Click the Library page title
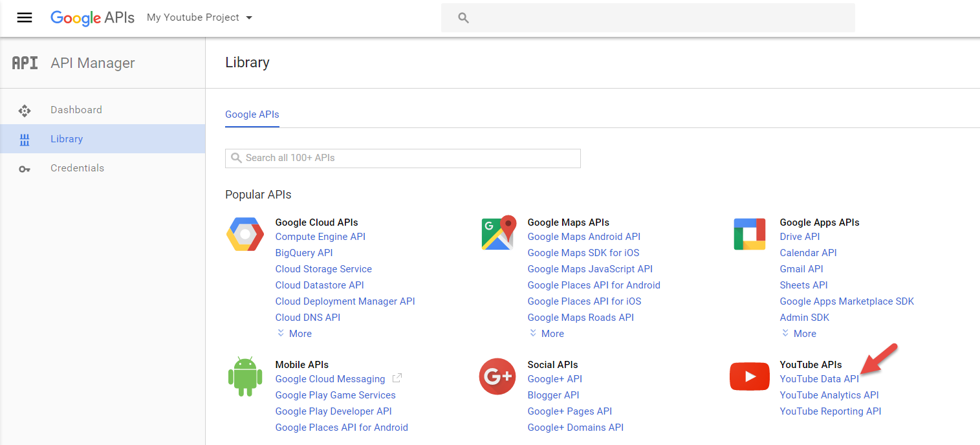This screenshot has height=445, width=980. [247, 63]
